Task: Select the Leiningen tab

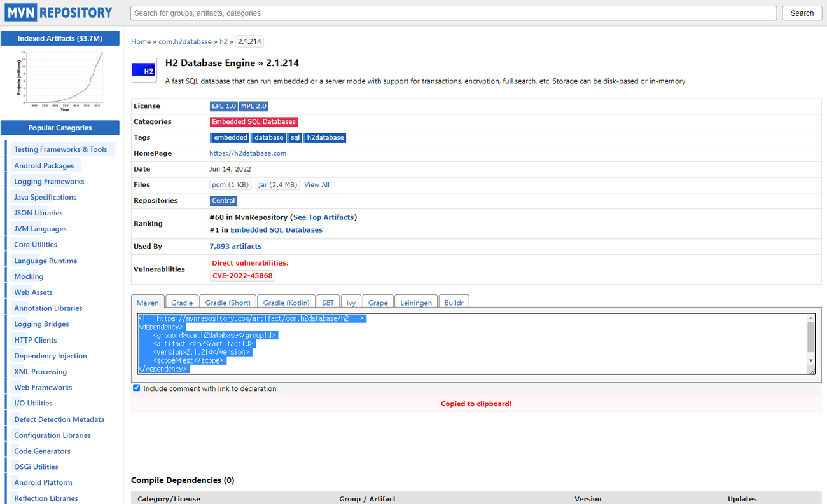Action: pos(416,303)
